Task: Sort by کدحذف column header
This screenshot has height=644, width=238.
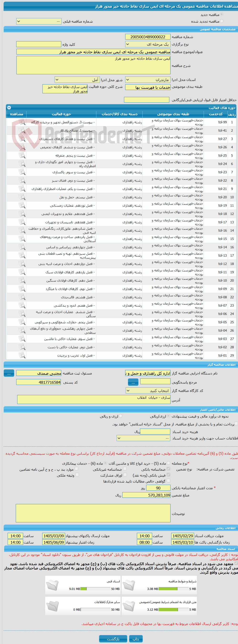Action: pyautogui.click(x=216, y=114)
